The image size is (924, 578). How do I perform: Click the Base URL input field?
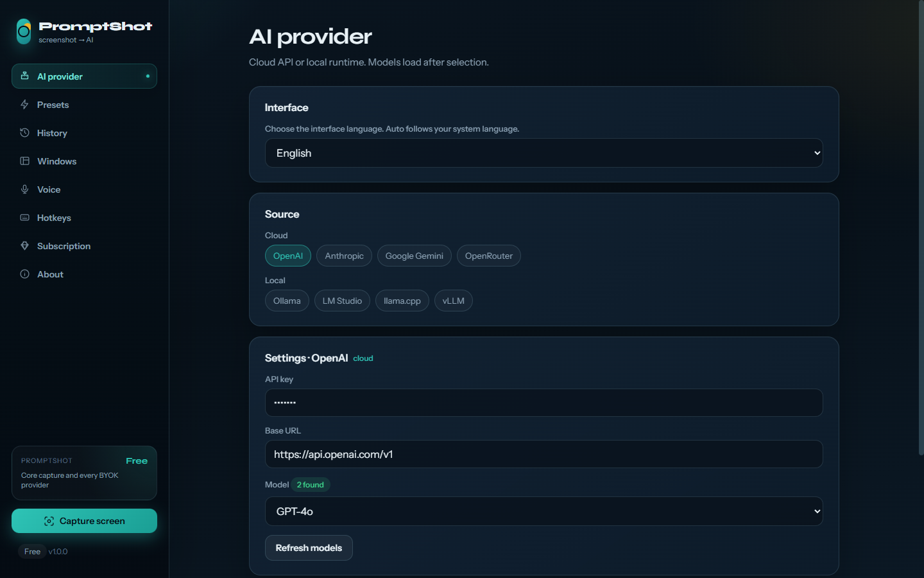click(x=544, y=454)
